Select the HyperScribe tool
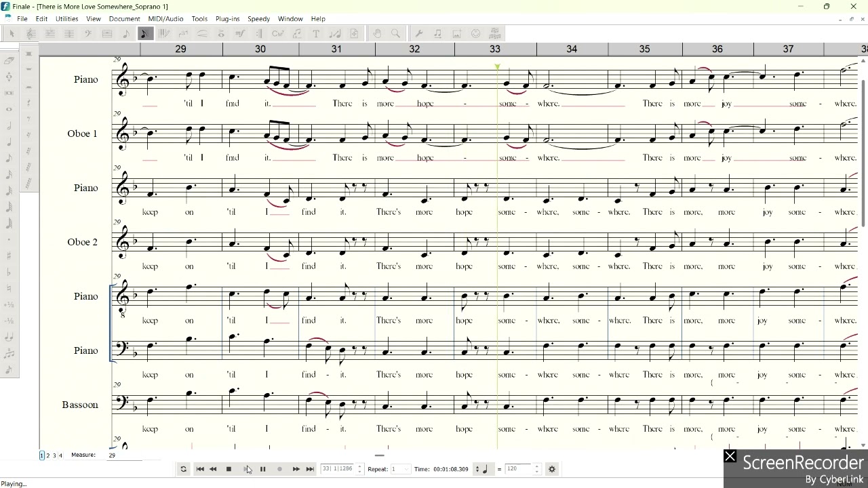The image size is (868, 488). (x=163, y=33)
